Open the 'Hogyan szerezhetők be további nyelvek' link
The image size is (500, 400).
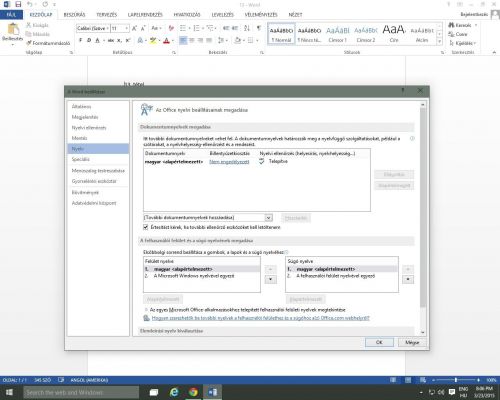[x=261, y=318]
